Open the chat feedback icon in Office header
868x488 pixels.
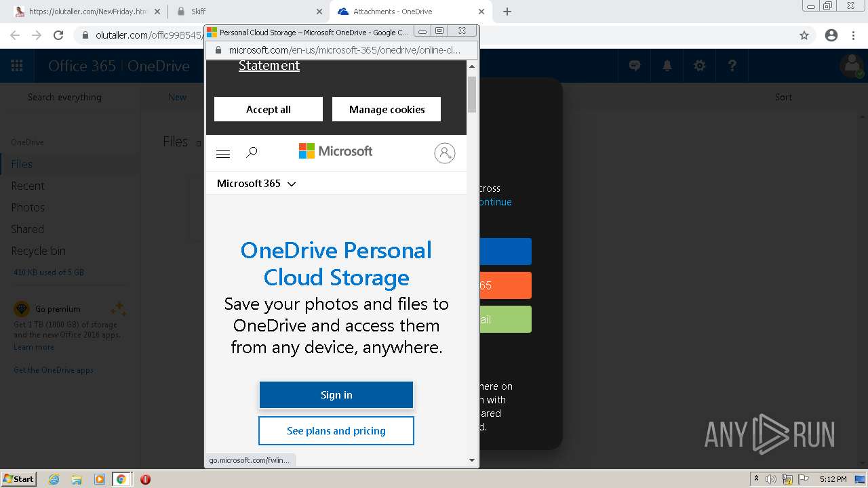coord(635,66)
